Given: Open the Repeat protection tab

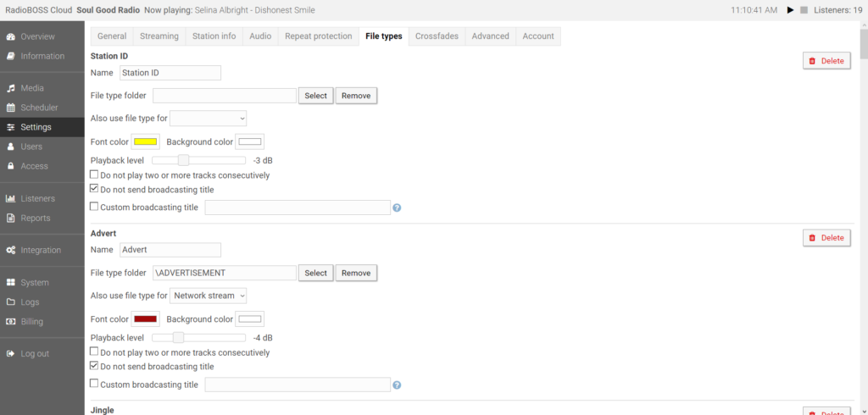Looking at the screenshot, I should (x=318, y=36).
